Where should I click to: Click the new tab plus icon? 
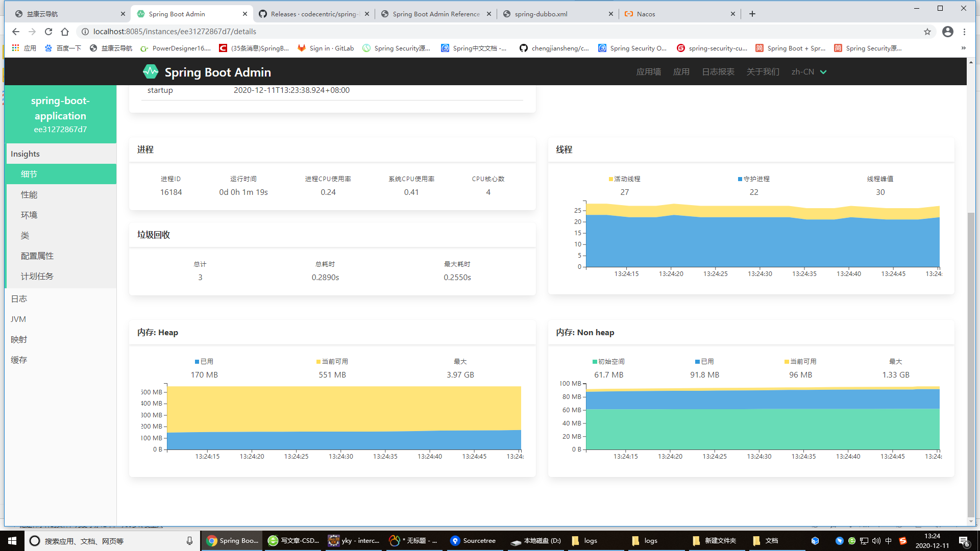(x=752, y=14)
